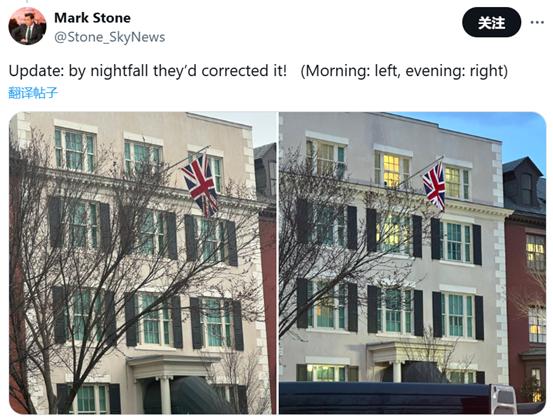The height and width of the screenshot is (420, 553).
Task: Click the "(Morning: left, evening: right)" caption text
Action: [404, 71]
